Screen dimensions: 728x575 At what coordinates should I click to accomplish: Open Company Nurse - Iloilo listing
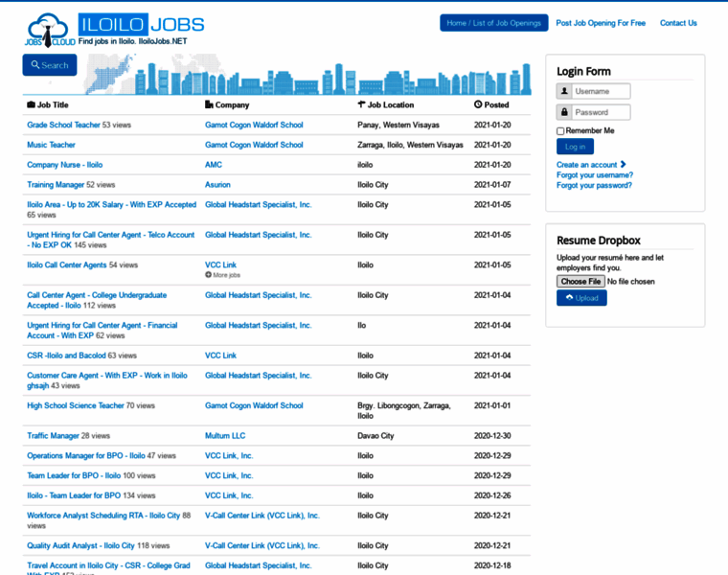coord(64,165)
